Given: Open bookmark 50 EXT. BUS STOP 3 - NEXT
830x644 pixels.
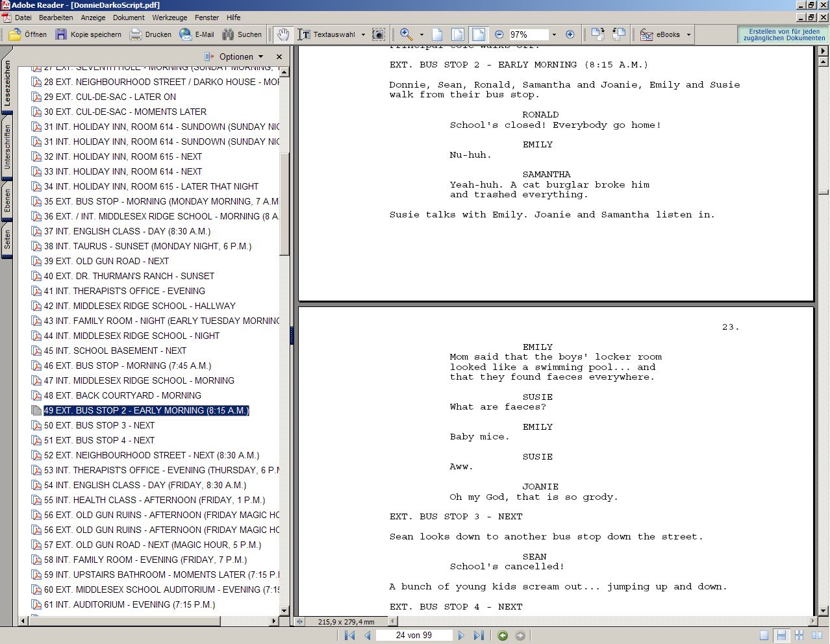Looking at the screenshot, I should pyautogui.click(x=99, y=425).
